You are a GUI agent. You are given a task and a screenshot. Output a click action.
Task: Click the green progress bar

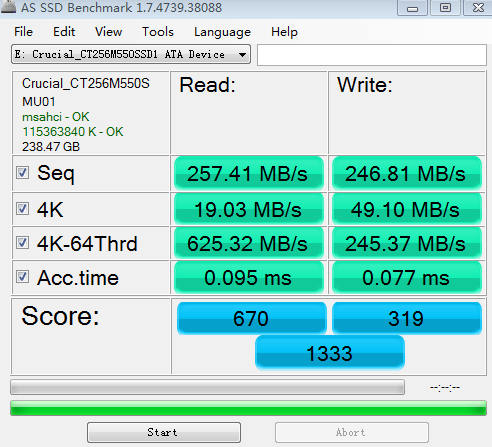[248, 408]
